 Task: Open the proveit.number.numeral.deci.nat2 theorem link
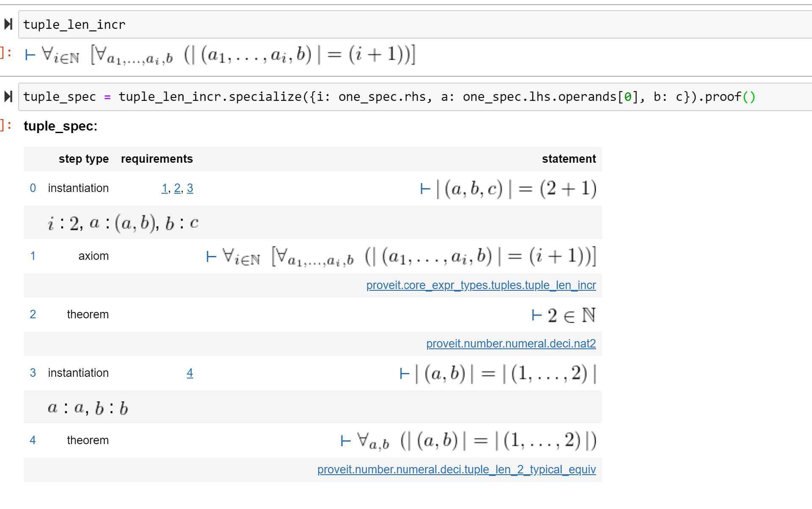(511, 344)
